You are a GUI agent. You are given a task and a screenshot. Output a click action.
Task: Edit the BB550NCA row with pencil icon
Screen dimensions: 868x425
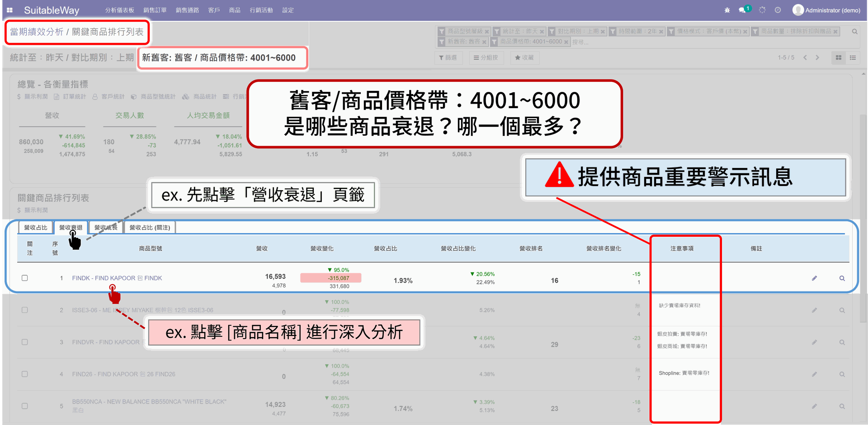[x=814, y=406]
